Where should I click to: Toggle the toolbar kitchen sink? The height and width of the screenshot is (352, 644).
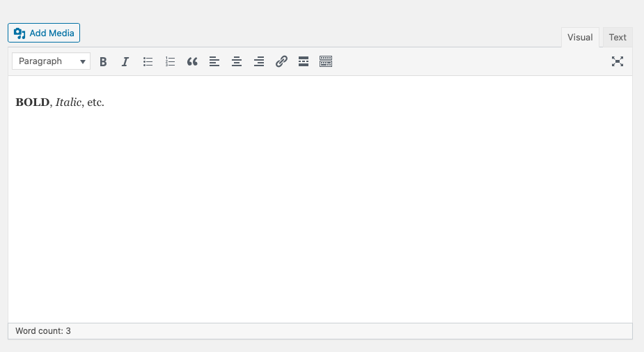[326, 61]
